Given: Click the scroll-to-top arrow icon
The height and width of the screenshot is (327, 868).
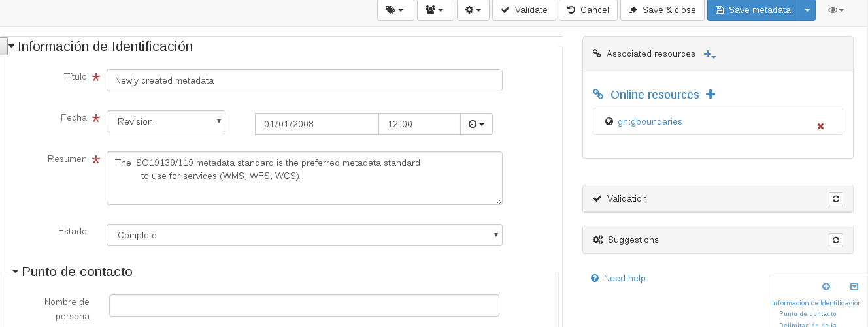Looking at the screenshot, I should click(826, 287).
